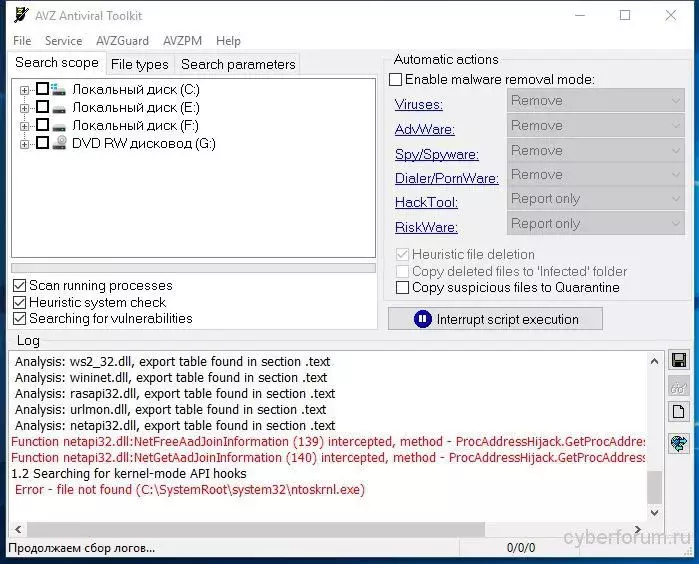Viewport: 699px width, 564px height.
Task: Click the log scroll right arrow
Action: pos(637,529)
